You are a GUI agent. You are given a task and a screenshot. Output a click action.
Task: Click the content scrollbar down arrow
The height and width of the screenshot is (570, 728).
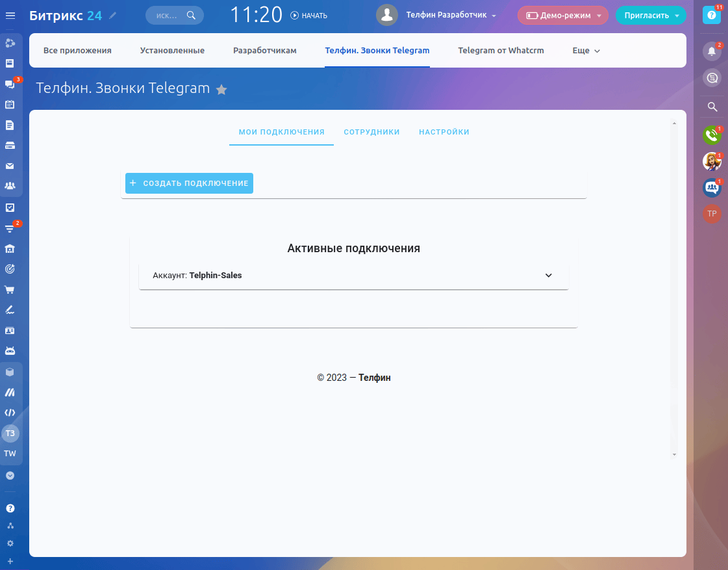point(674,455)
